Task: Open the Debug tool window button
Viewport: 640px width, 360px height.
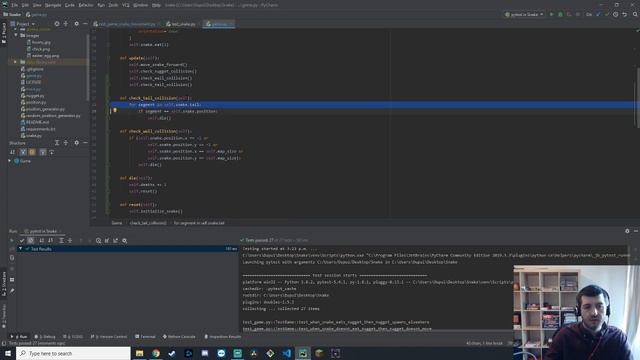Action: [x=45, y=337]
